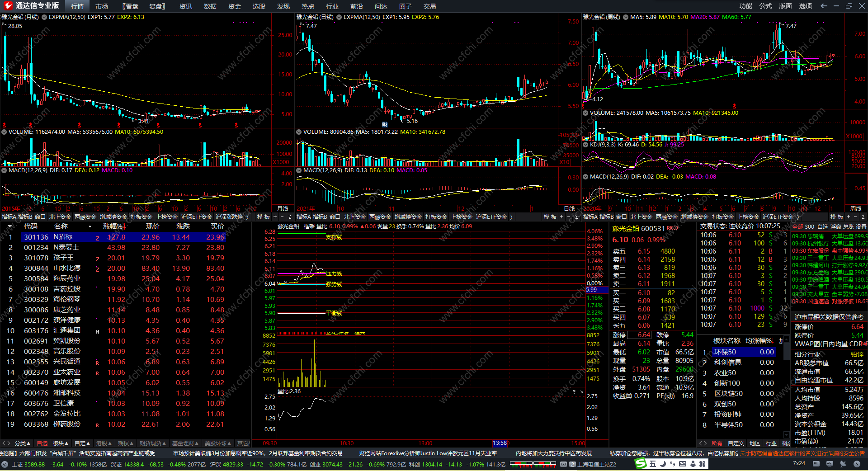Toggle weekly KDJ indicator circle icon
This screenshot has width=868, height=471.
click(x=585, y=145)
